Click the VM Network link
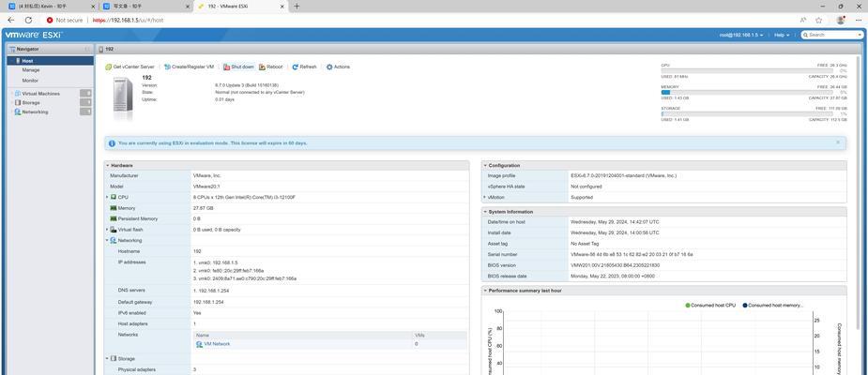This screenshot has height=375, width=868. 217,344
